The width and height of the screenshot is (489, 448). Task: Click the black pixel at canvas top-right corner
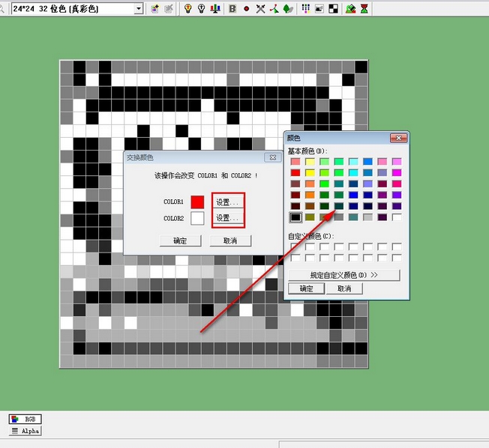(x=361, y=67)
